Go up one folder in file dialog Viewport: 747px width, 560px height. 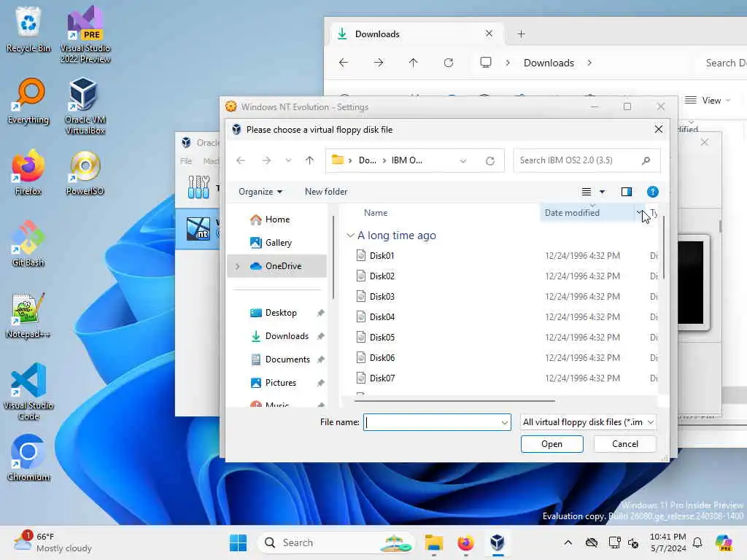[309, 160]
